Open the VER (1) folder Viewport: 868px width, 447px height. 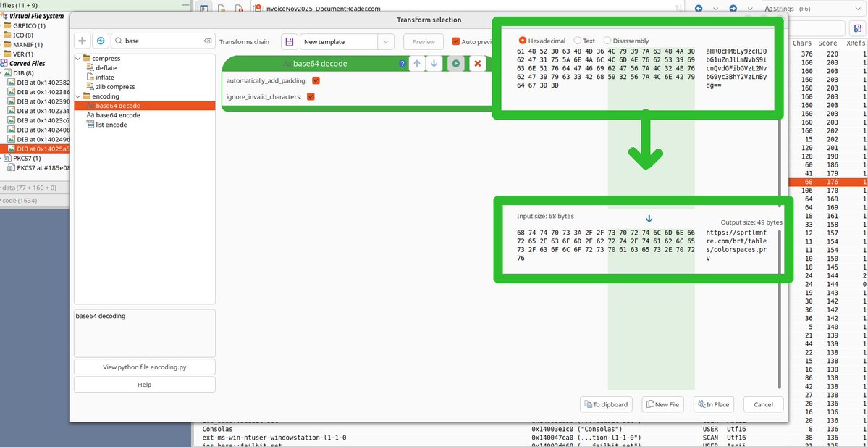21,54
